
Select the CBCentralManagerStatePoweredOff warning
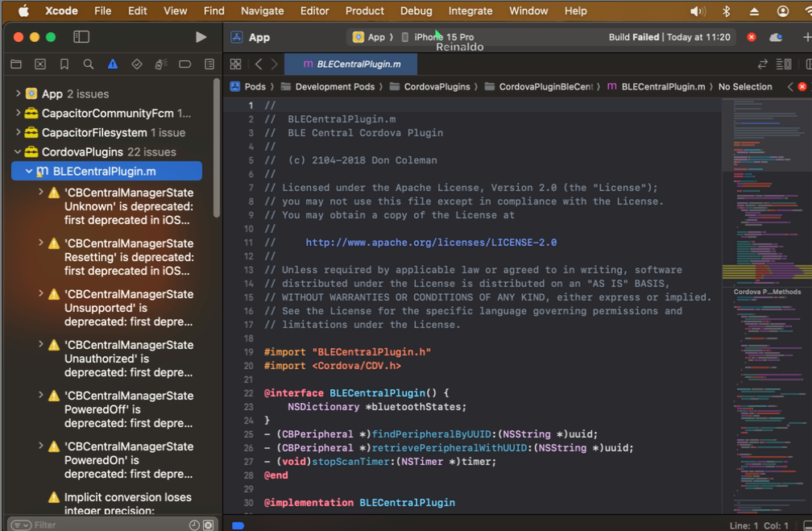(128, 409)
